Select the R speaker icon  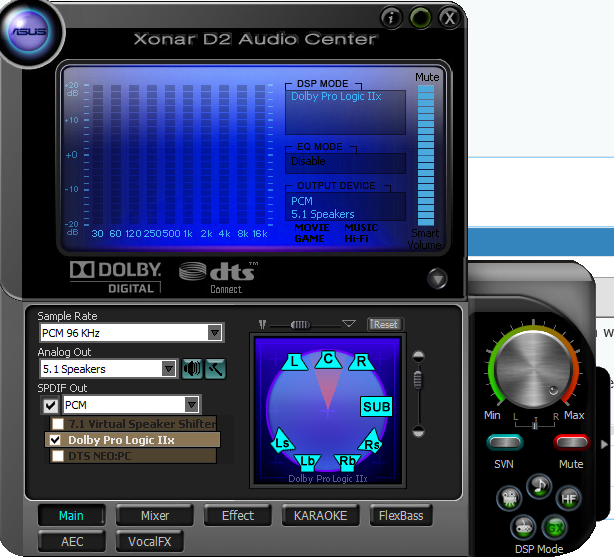click(361, 361)
